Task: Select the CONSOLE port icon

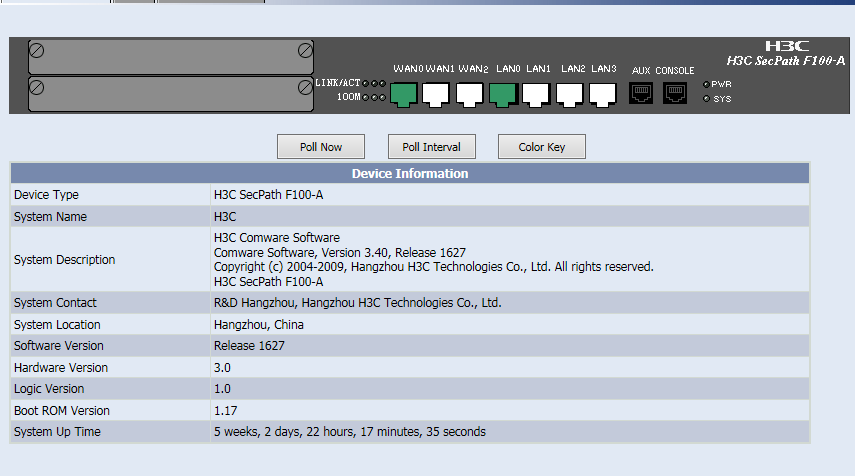Action: coord(675,93)
